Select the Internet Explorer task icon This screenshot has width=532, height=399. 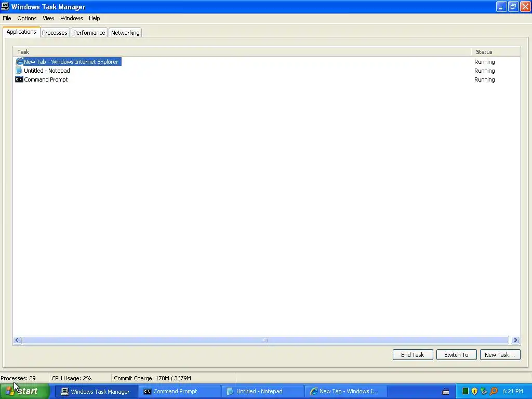[x=19, y=61]
